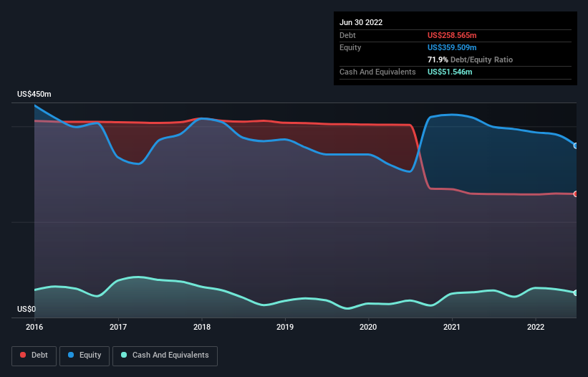Image resolution: width=588 pixels, height=377 pixels.
Task: Click the 2022 x-axis label
Action: pos(536,327)
